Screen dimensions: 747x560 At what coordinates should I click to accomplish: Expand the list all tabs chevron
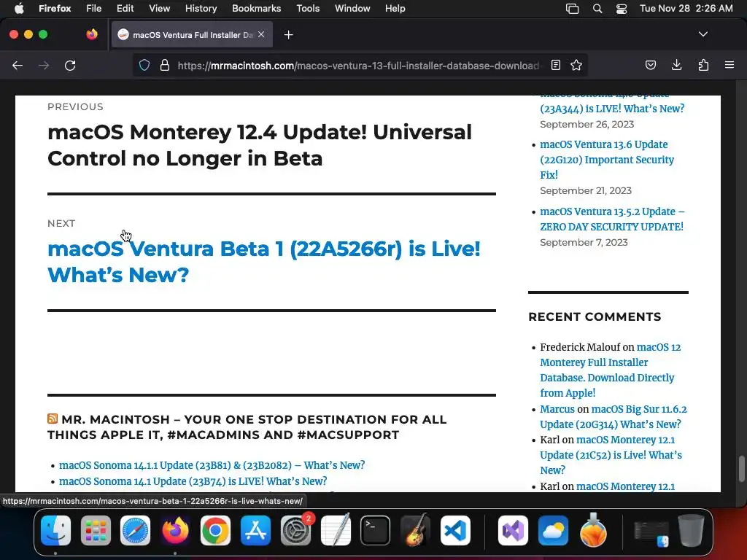[x=703, y=34]
